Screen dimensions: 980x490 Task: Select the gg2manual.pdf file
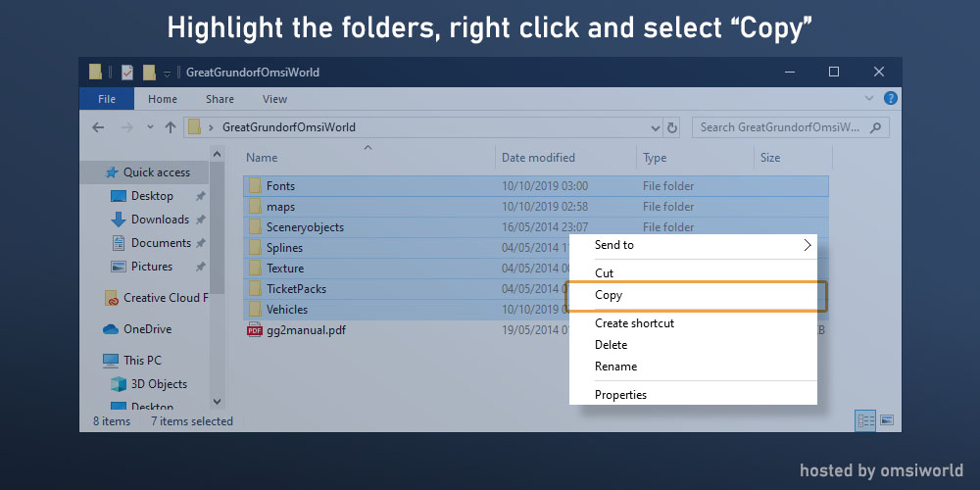coord(306,330)
